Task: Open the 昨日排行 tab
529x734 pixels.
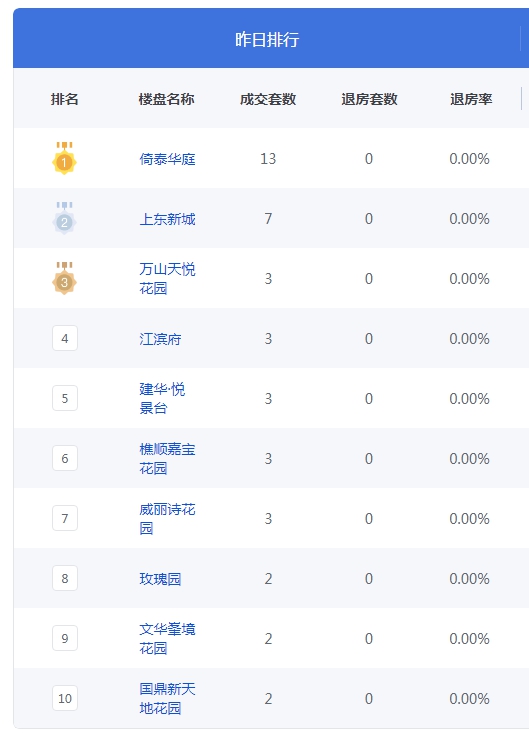Action: pyautogui.click(x=267, y=39)
